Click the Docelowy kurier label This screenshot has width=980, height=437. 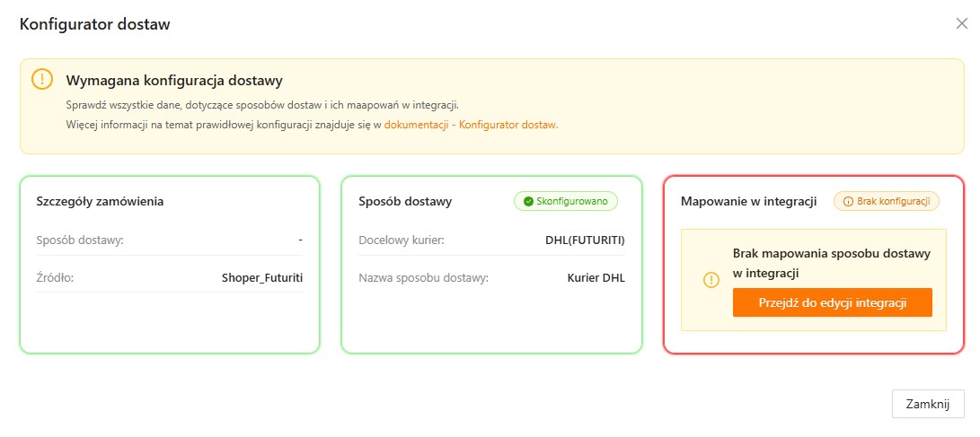[402, 240]
